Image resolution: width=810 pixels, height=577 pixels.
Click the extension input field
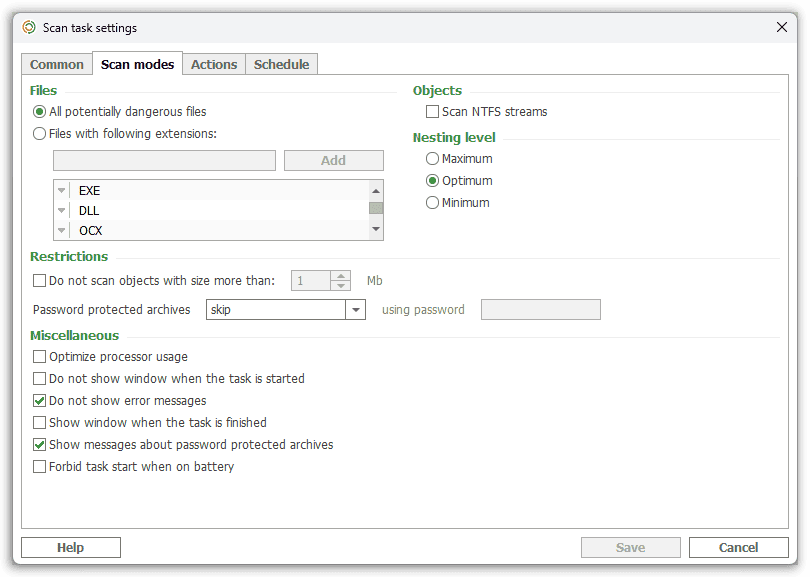164,161
